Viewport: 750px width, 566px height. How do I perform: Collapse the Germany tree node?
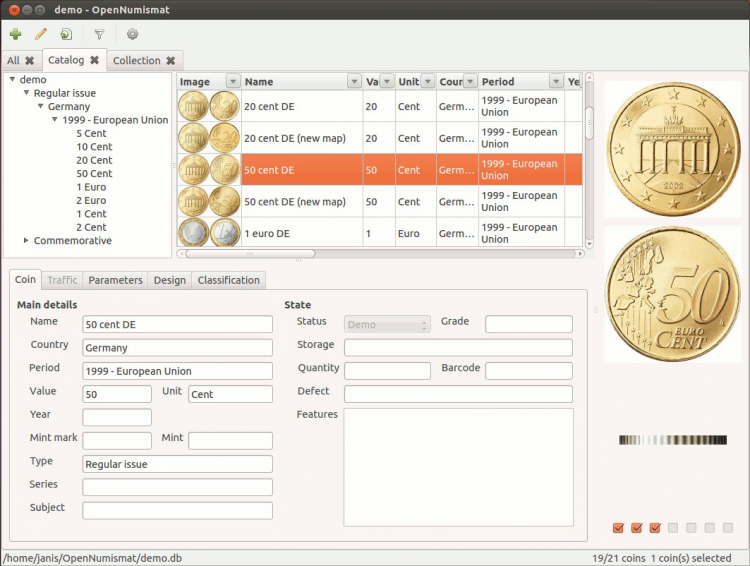coord(41,106)
